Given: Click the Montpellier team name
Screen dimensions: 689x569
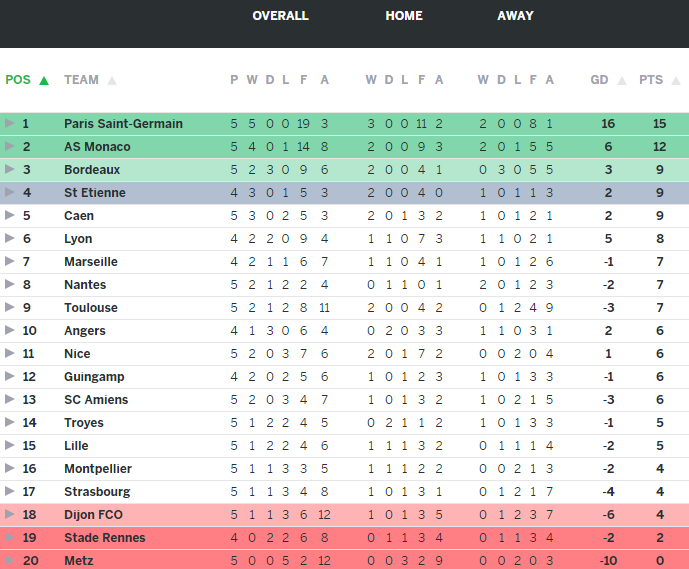Looking at the screenshot, I should click(x=98, y=469).
